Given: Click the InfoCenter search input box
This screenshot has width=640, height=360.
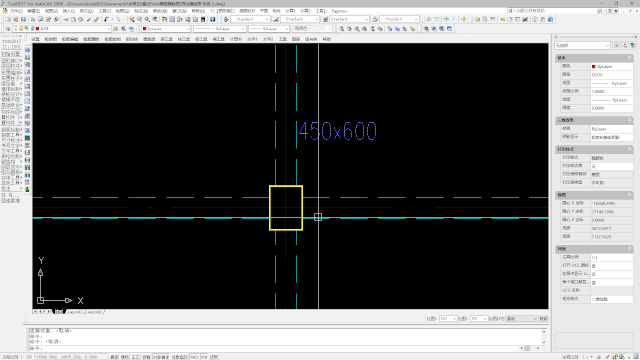Looking at the screenshot, I should coord(552,11).
